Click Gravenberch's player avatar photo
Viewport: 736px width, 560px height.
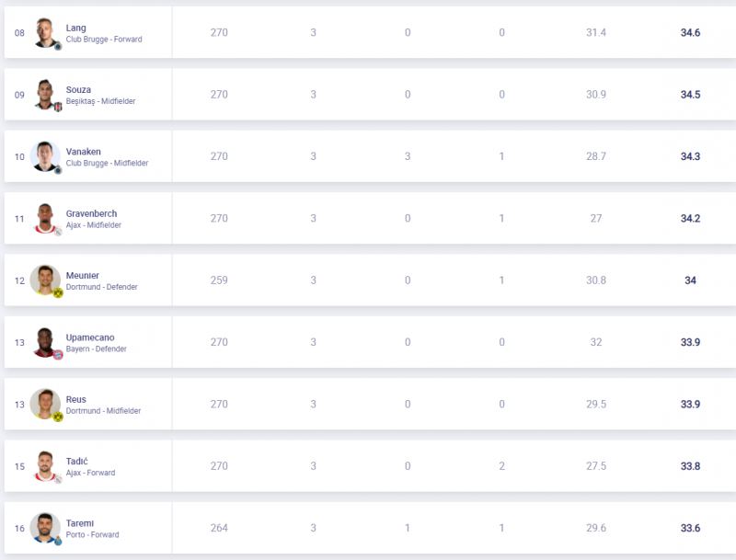tap(46, 219)
